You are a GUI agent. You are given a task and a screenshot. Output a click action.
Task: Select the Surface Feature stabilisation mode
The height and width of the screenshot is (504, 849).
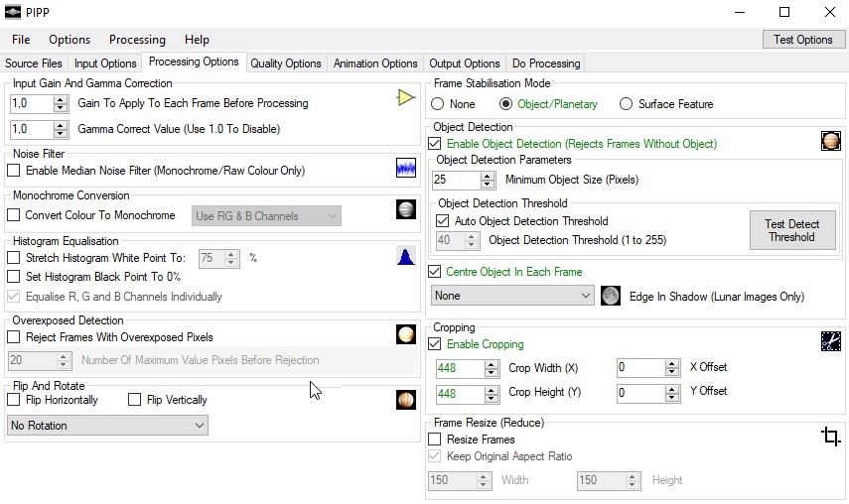tap(626, 104)
